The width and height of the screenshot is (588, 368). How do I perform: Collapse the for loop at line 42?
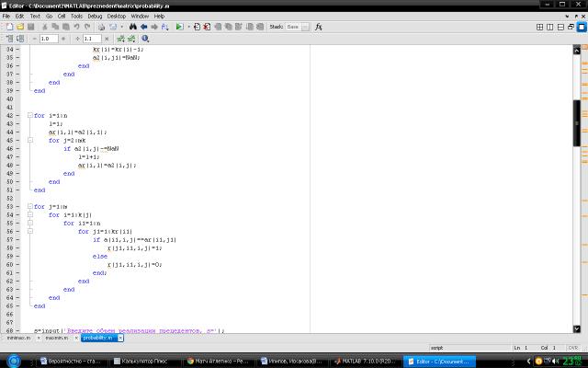29,116
